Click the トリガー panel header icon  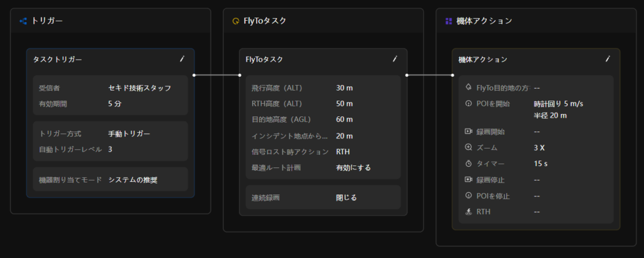pos(23,21)
